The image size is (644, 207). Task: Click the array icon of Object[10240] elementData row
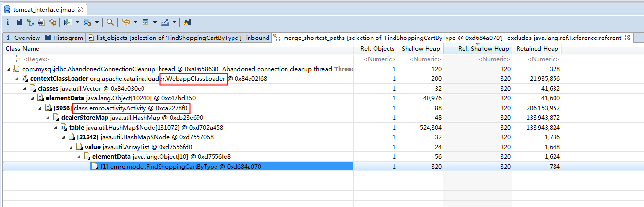point(40,98)
